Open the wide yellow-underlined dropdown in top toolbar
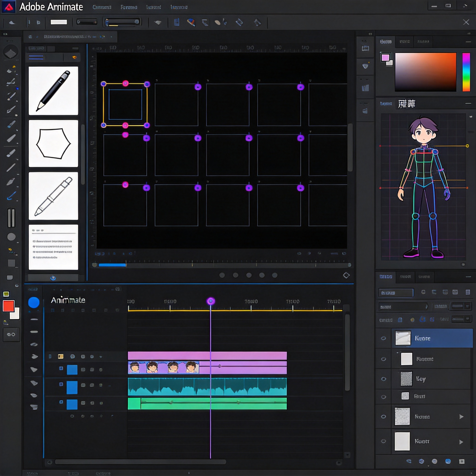Image resolution: width=476 pixels, height=476 pixels. coord(122,22)
